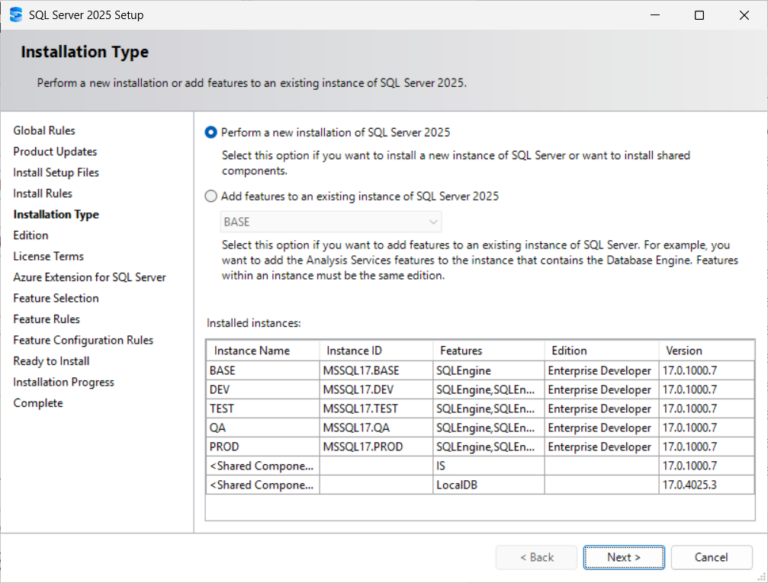Image resolution: width=768 pixels, height=583 pixels.
Task: Cancel the SQL Server setup
Action: click(x=711, y=558)
